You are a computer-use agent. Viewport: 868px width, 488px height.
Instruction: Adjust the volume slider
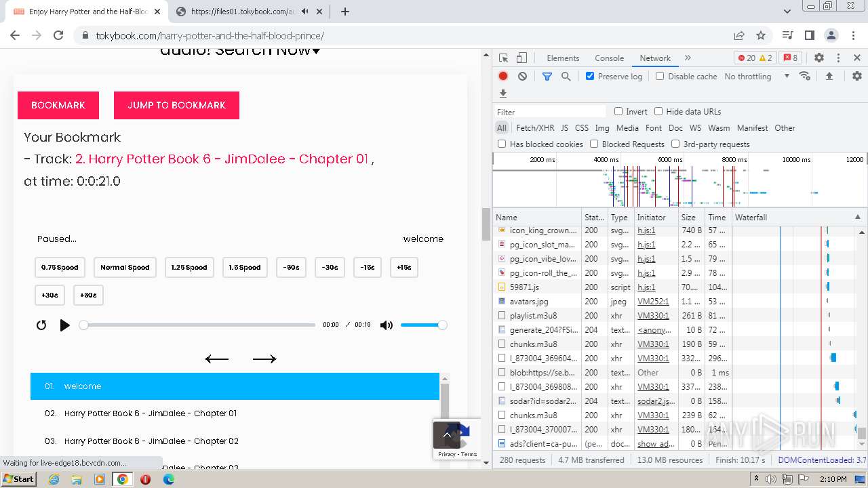424,325
